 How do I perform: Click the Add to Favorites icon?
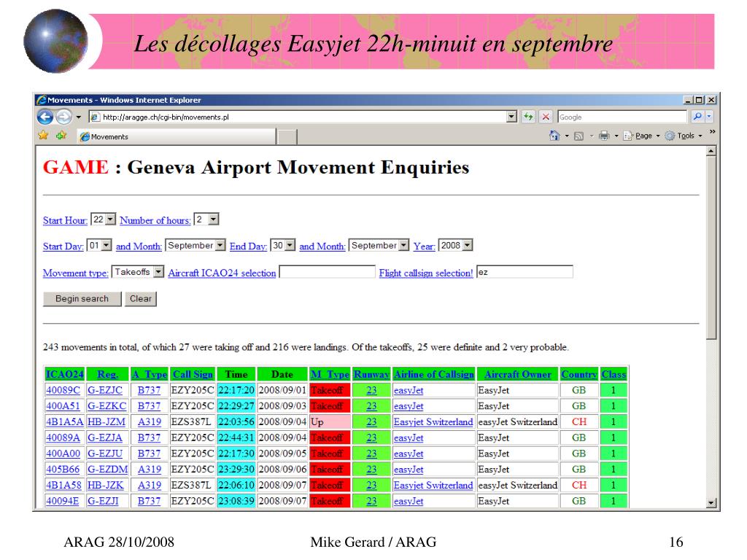[x=61, y=136]
